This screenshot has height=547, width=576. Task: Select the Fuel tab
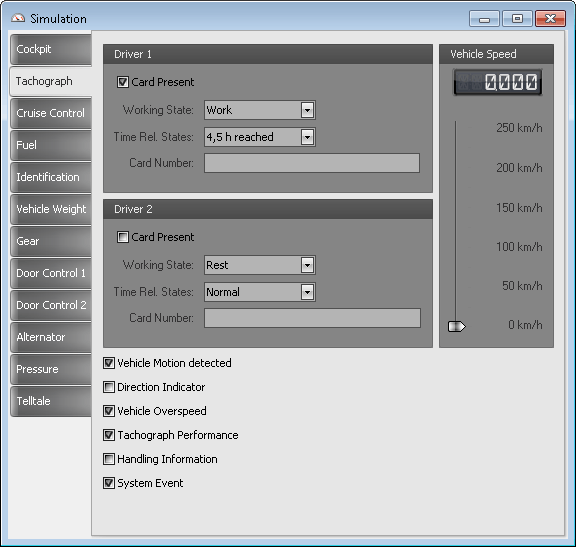click(51, 145)
